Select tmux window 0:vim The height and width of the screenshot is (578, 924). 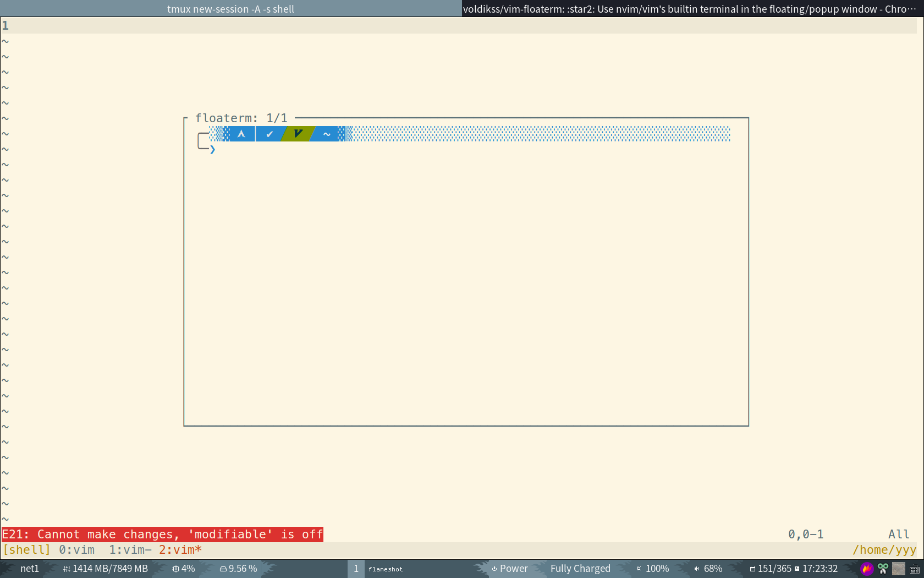(x=76, y=549)
